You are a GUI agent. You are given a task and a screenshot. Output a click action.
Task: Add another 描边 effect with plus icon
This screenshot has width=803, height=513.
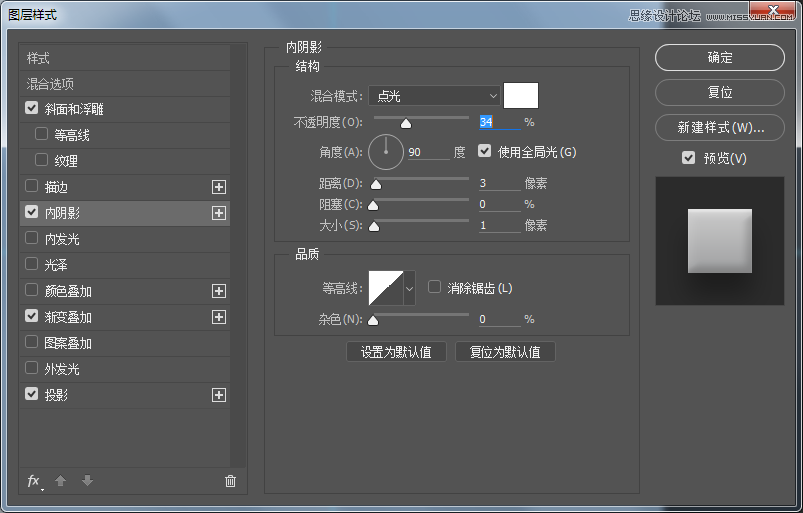click(x=219, y=187)
